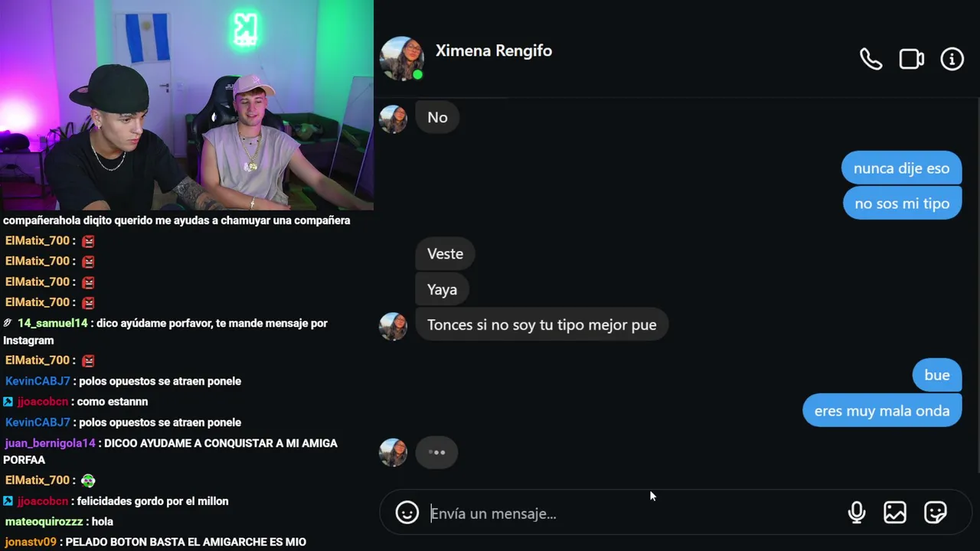Click the "nunca dije eso" message bubble
This screenshot has width=980, height=551.
click(x=901, y=168)
